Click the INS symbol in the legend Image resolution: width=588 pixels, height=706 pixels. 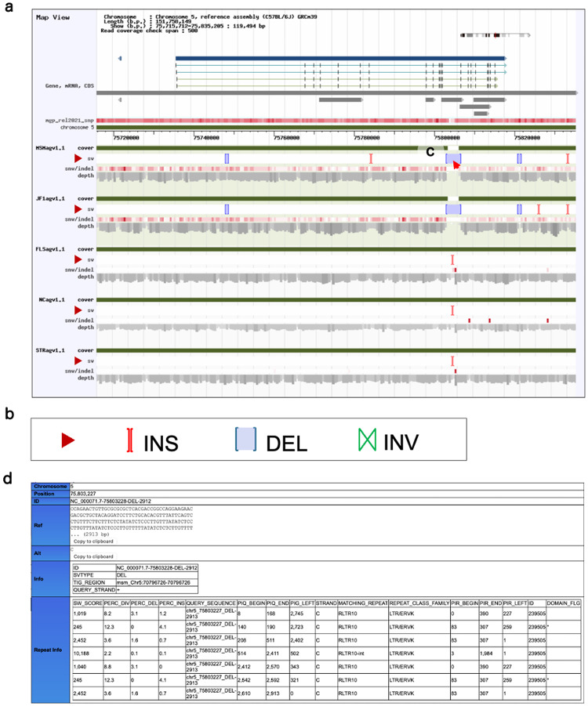click(x=130, y=440)
